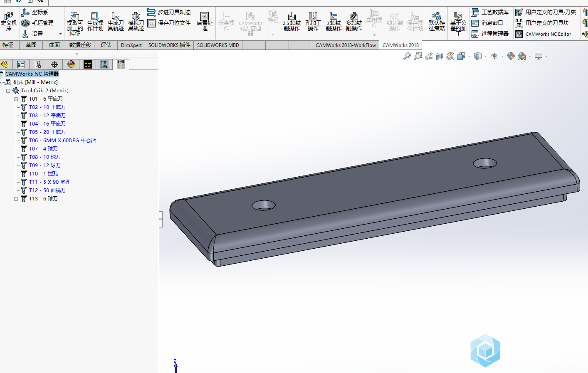Launch CAMWorks NC Editor
The height and width of the screenshot is (373, 588).
[543, 34]
